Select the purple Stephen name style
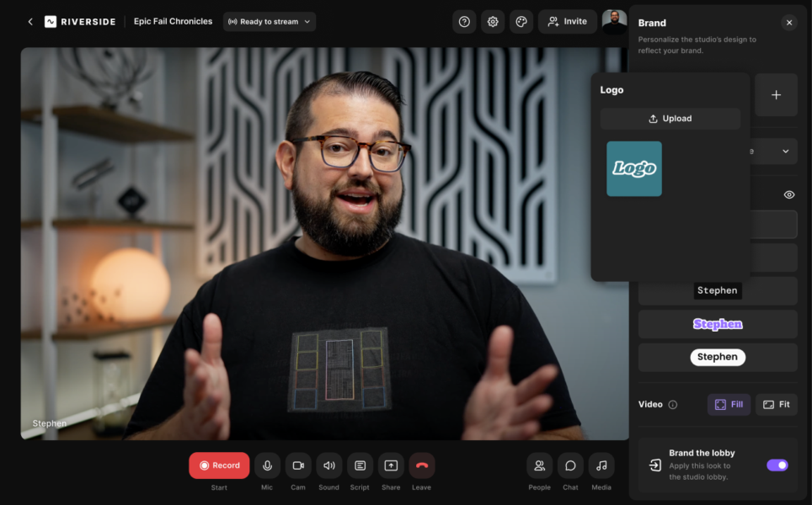 coord(718,323)
